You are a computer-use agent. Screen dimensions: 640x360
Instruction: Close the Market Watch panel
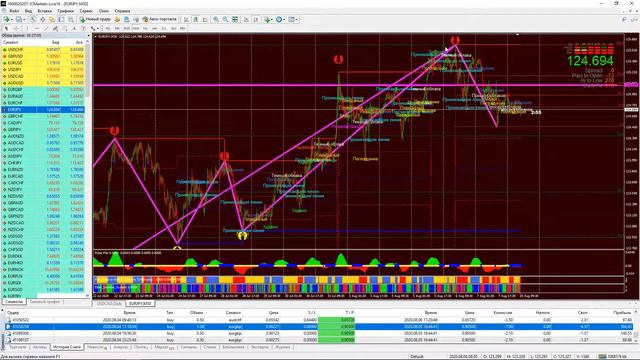coord(88,36)
